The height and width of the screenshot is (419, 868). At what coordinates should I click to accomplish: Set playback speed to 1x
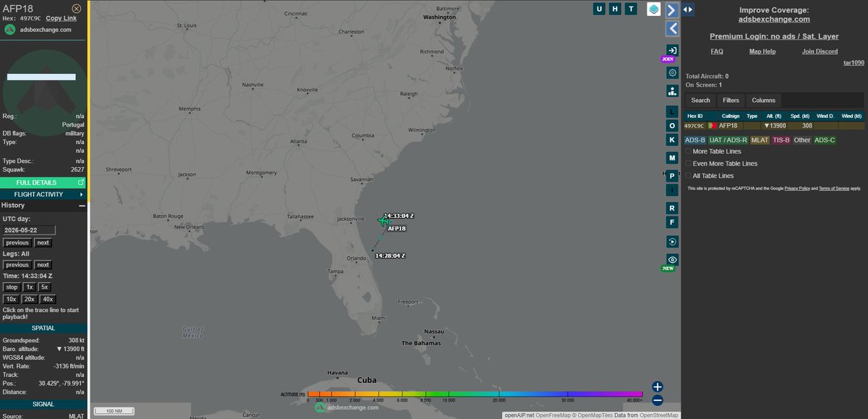pos(30,287)
